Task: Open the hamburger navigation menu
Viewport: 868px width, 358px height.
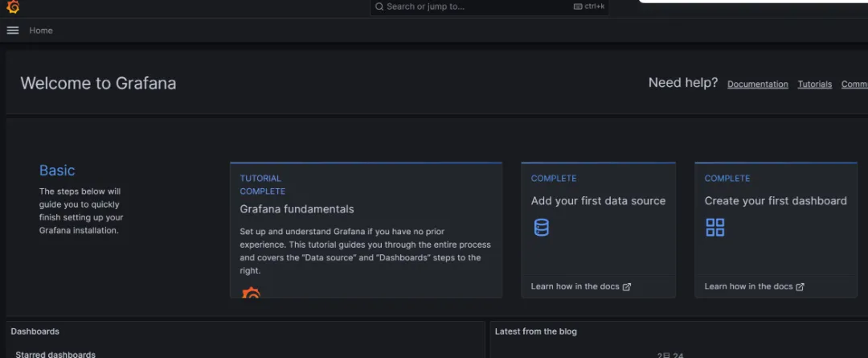Action: 13,31
